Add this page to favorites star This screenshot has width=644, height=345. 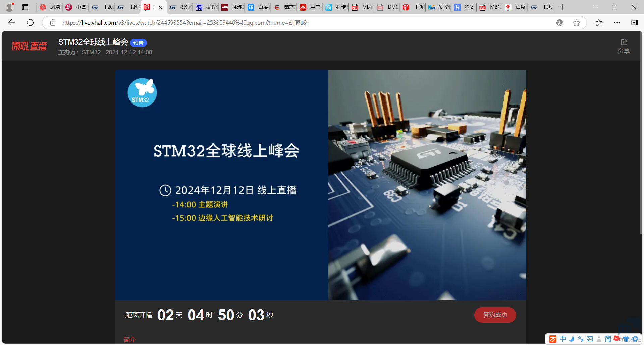pyautogui.click(x=576, y=23)
